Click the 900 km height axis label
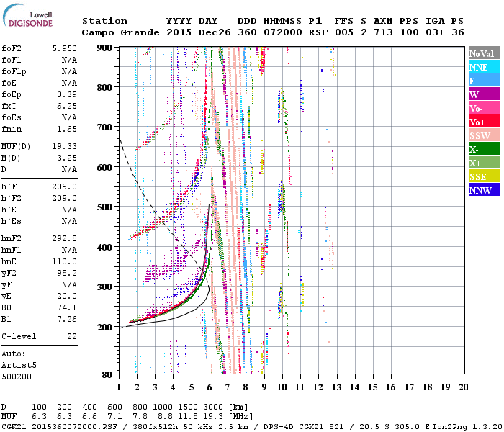The height and width of the screenshot is (432, 504). click(104, 48)
